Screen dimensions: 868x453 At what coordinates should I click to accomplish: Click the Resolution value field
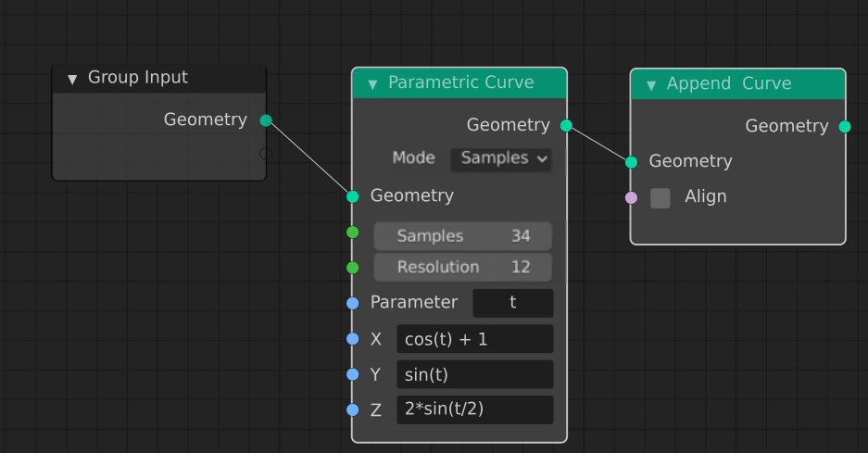tap(463, 268)
